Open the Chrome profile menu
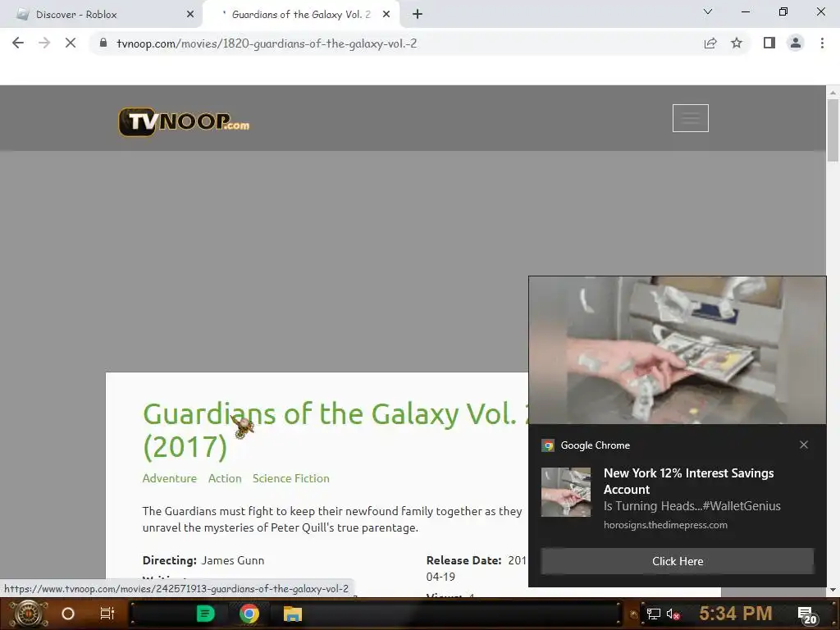The height and width of the screenshot is (630, 840). (x=796, y=43)
